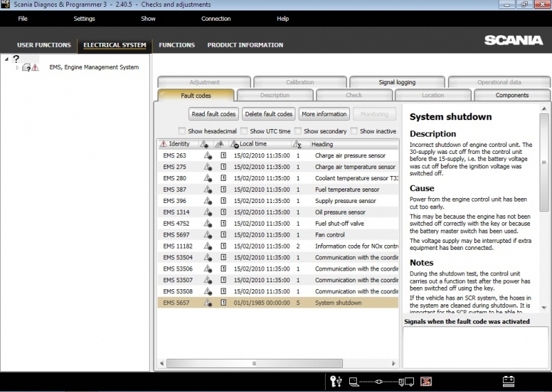Open the Show menu

coord(148,19)
